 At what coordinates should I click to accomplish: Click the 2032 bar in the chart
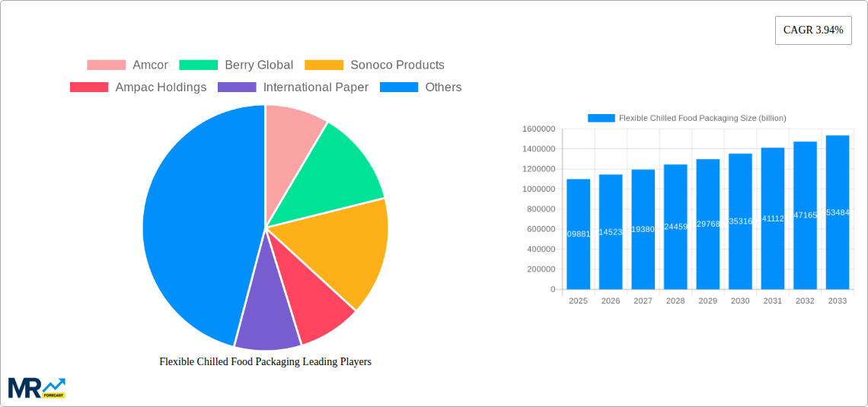coord(805,215)
